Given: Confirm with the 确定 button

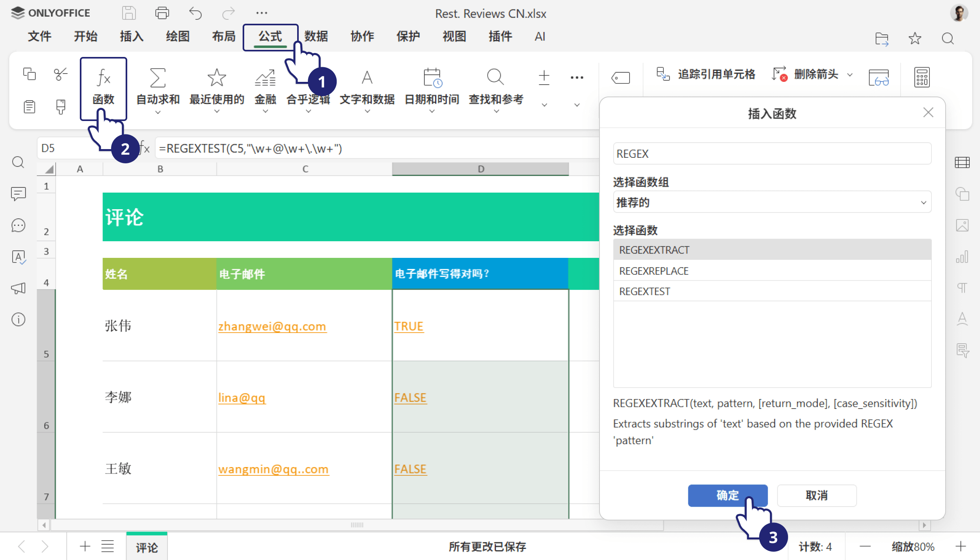Looking at the screenshot, I should point(727,495).
